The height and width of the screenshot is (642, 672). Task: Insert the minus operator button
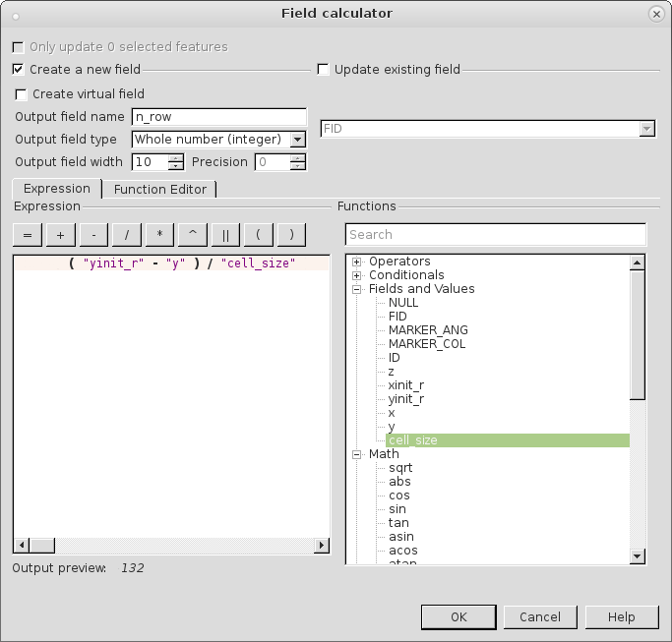pyautogui.click(x=93, y=235)
